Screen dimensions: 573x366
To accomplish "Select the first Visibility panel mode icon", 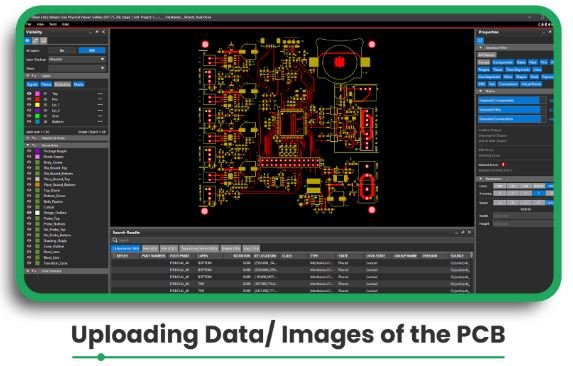I will (x=29, y=41).
